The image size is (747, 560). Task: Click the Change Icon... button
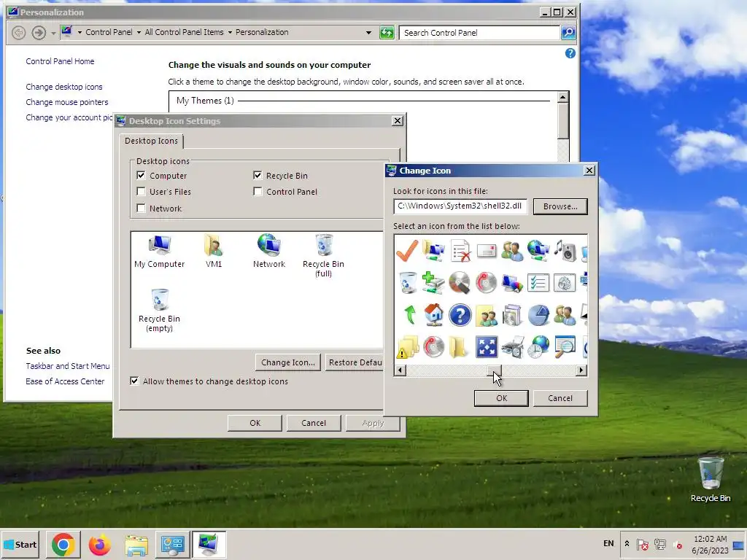287,362
